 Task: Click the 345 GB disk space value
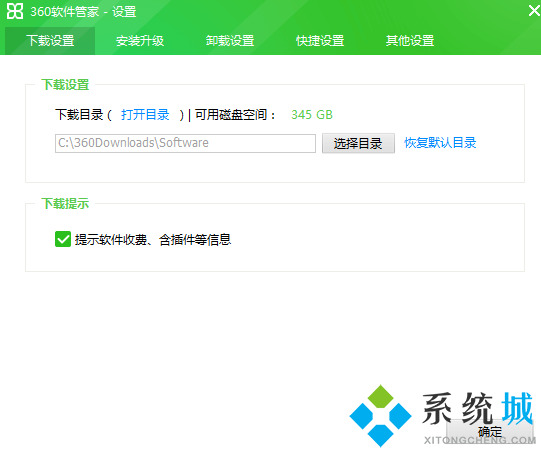(312, 115)
